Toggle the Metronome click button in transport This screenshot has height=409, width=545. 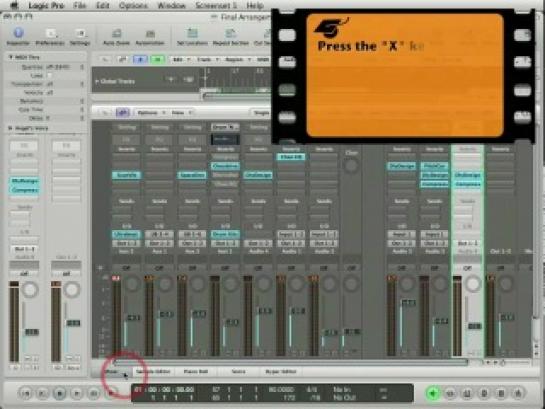518,393
